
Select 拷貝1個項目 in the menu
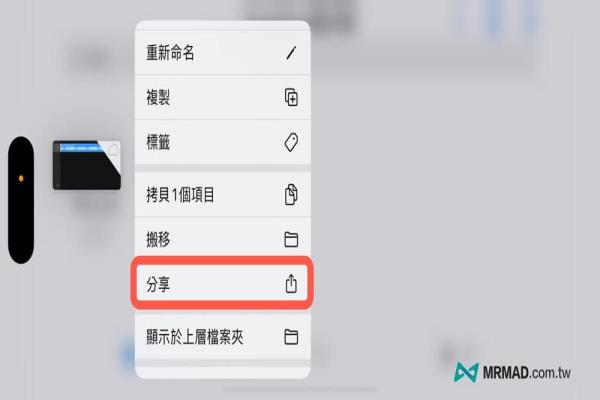click(223, 194)
